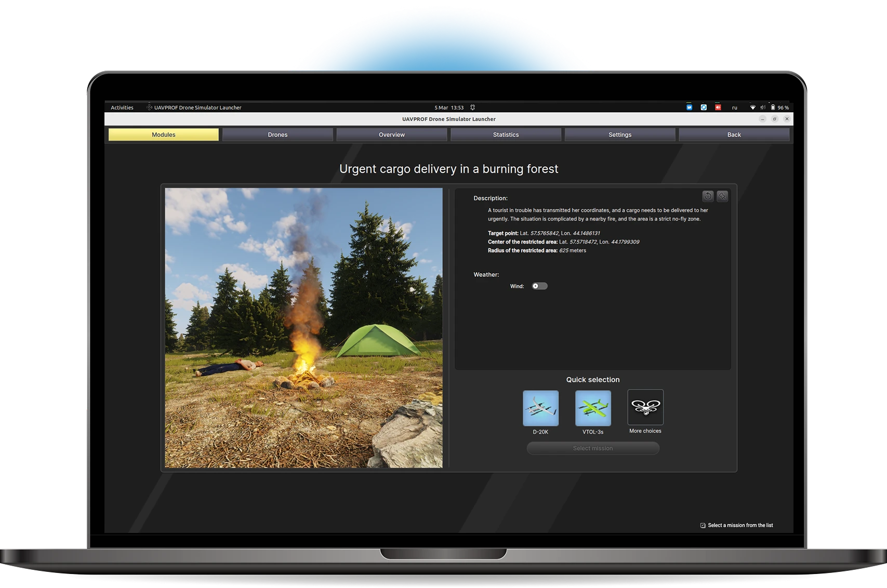Click the VTOL-3s label
Screen dimensions: 887x588
pyautogui.click(x=593, y=432)
